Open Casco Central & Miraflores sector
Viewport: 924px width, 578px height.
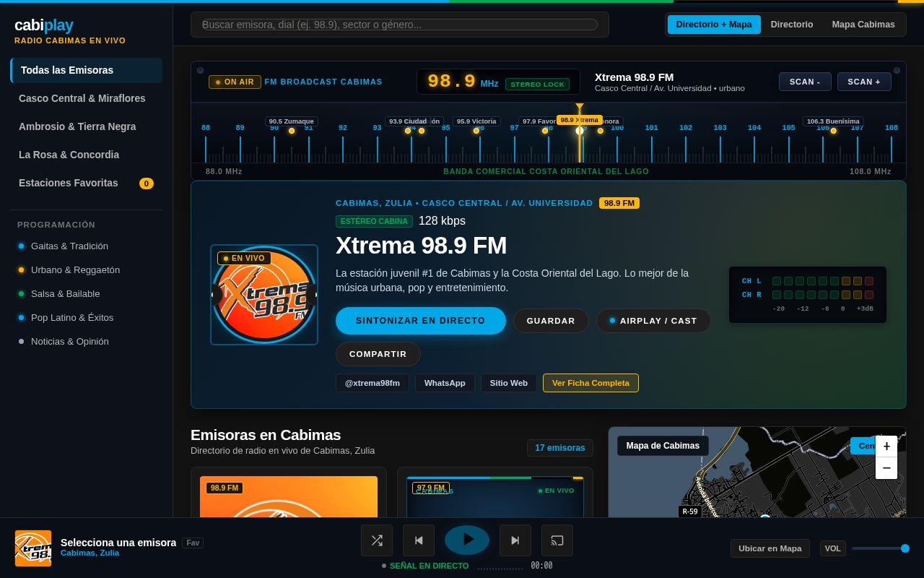(x=87, y=98)
